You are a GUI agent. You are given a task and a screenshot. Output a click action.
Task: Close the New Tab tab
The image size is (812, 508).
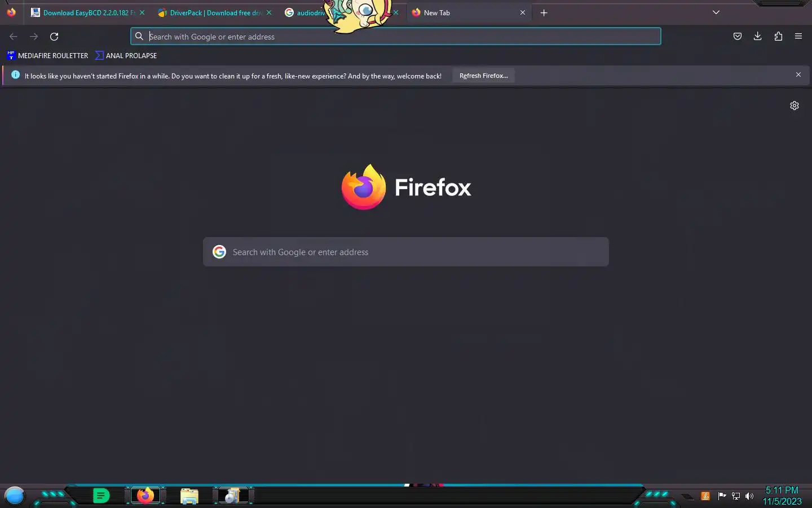(x=523, y=12)
